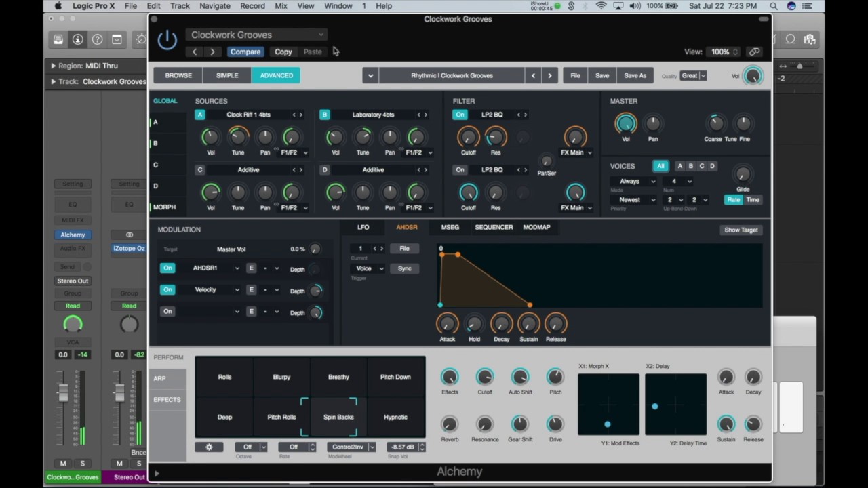Open the Navigate menu
This screenshot has height=488, width=868.
click(214, 6)
